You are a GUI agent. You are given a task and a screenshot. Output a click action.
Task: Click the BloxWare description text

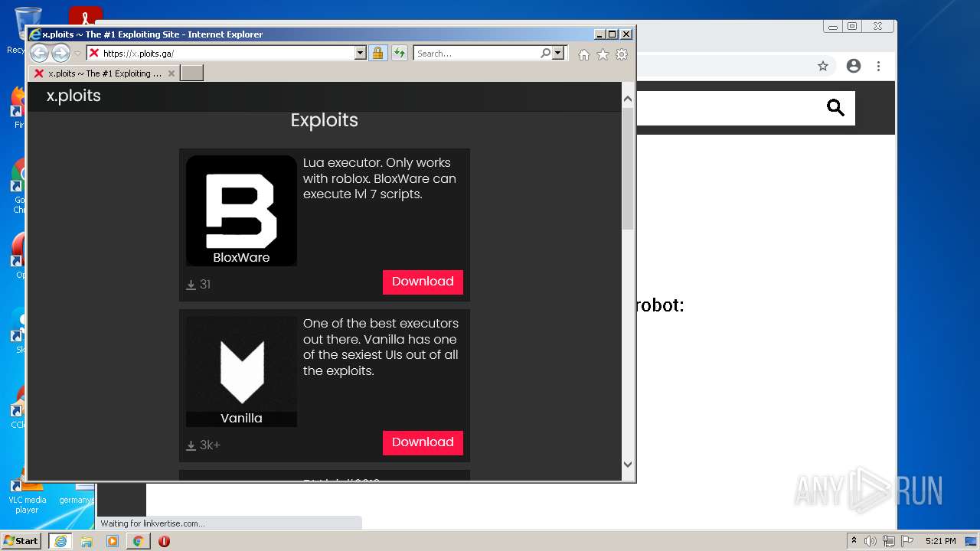click(x=380, y=178)
